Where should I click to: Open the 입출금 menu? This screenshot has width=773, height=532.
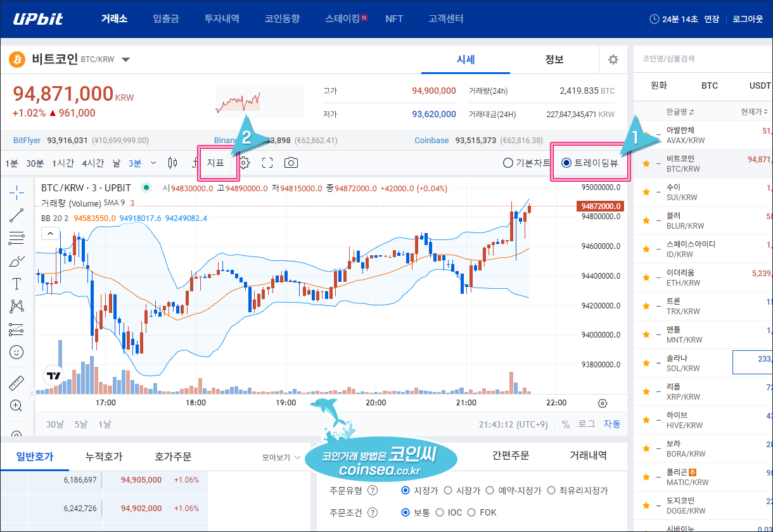(x=166, y=18)
